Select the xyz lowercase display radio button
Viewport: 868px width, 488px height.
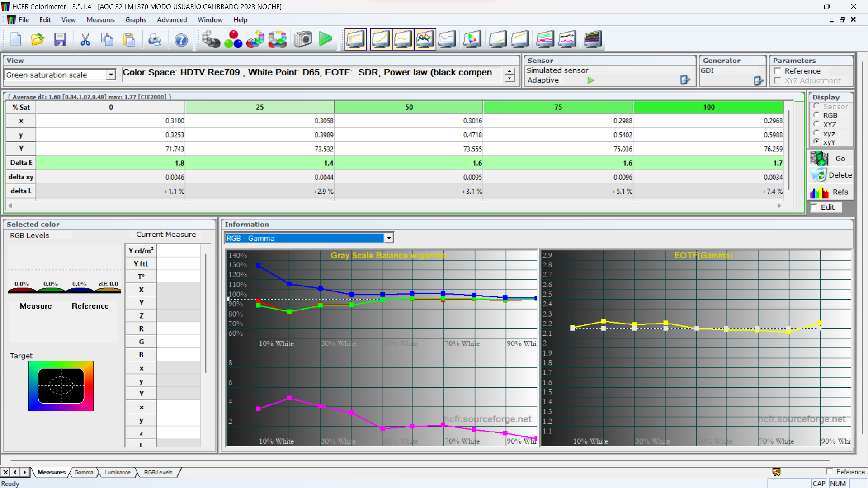816,133
